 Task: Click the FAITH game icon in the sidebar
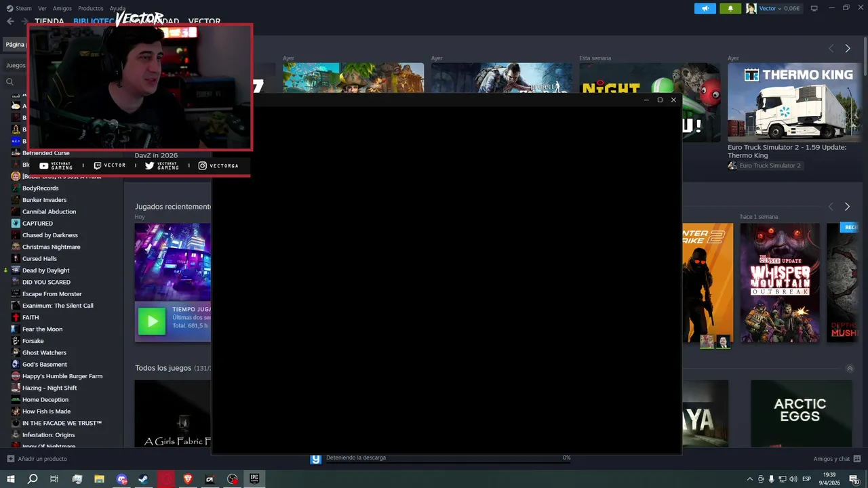point(16,317)
